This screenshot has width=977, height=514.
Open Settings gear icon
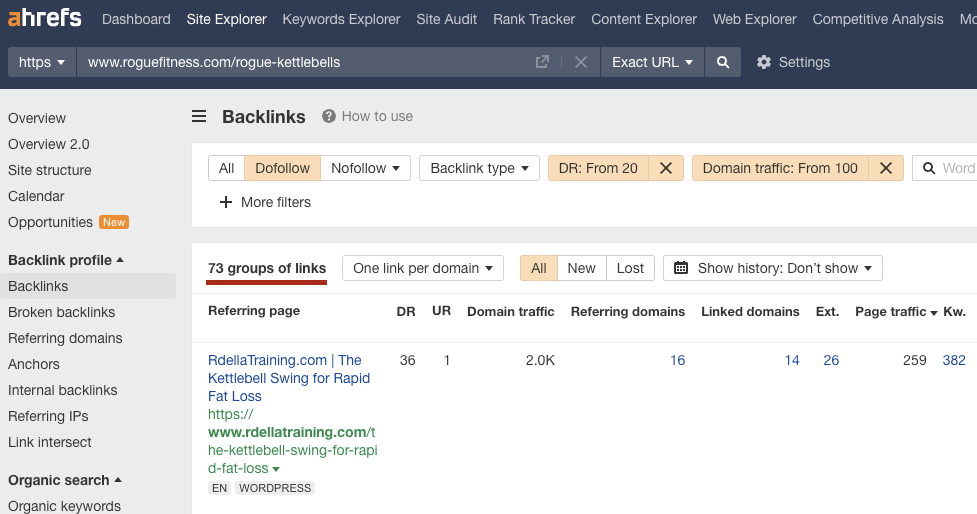(x=764, y=62)
